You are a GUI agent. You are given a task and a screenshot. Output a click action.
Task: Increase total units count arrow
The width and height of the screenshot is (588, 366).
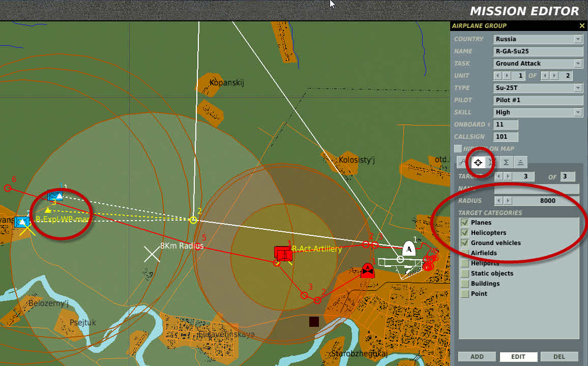pos(554,76)
